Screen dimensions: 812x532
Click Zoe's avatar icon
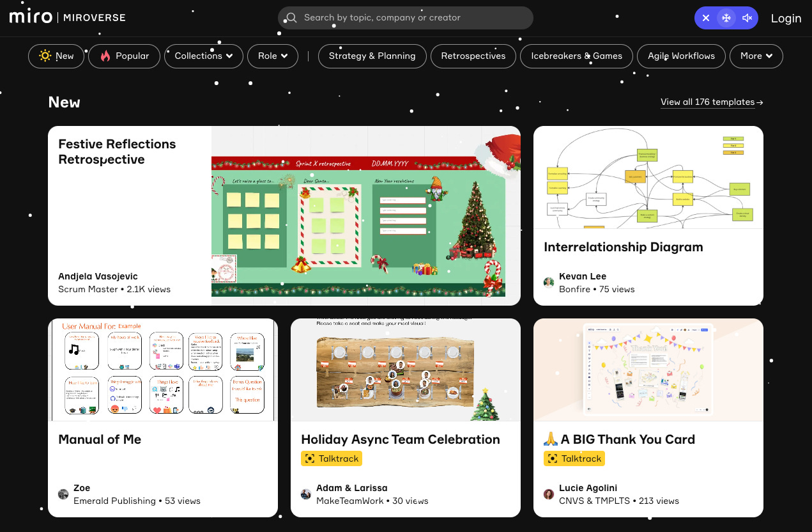[x=63, y=494]
